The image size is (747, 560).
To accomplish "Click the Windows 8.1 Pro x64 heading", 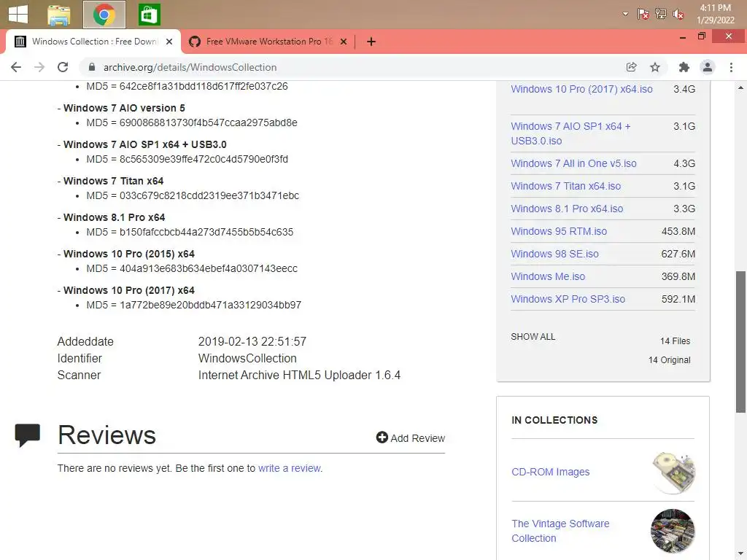I will tap(114, 217).
